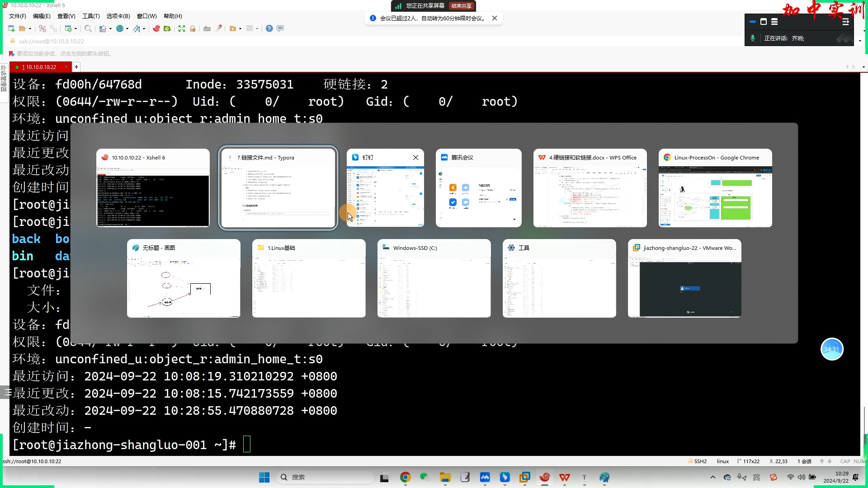The width and height of the screenshot is (868, 488).
Task: Open File Explorer from the taskbar
Action: coord(445,477)
